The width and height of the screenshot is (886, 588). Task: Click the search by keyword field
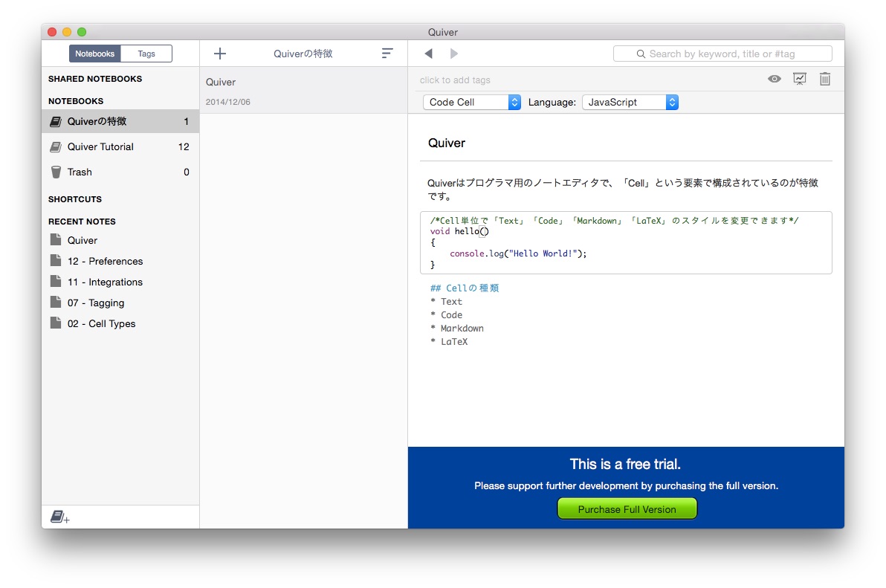722,54
